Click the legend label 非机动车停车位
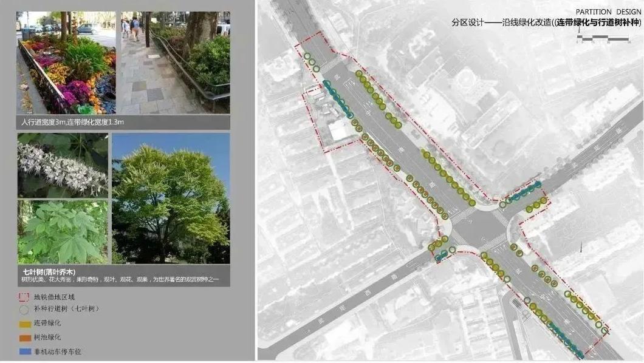Image resolution: width=644 pixels, height=363 pixels. (58, 351)
